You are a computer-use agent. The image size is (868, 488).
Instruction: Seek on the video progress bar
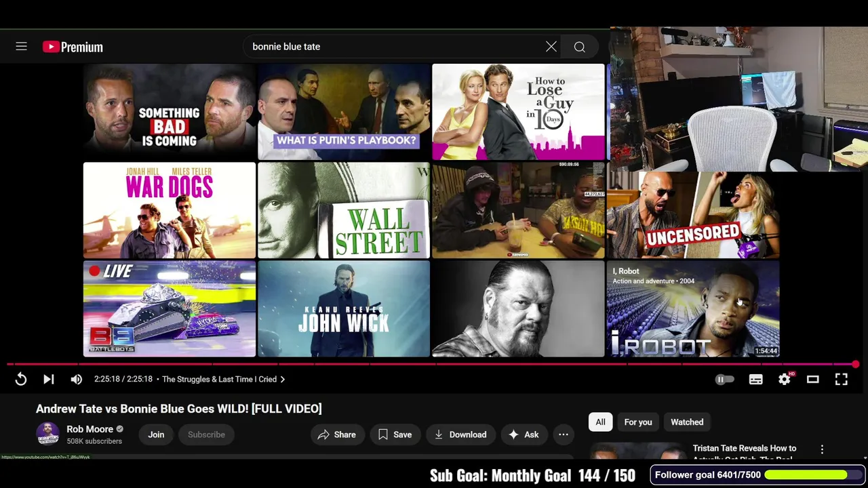pos(431,365)
